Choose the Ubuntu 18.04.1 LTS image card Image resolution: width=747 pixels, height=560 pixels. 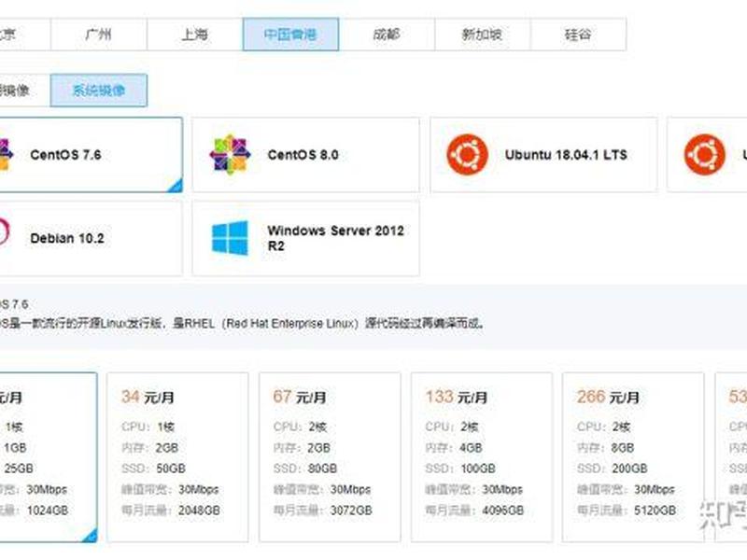click(544, 155)
